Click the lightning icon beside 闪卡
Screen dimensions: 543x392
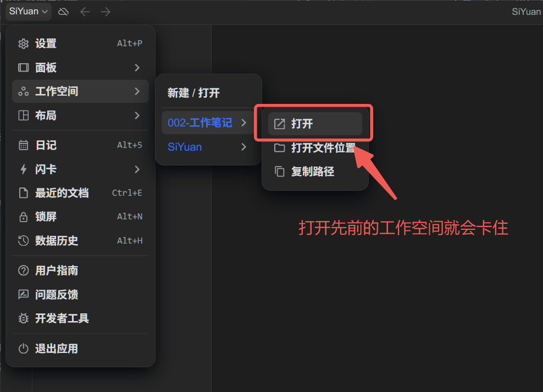(x=23, y=169)
